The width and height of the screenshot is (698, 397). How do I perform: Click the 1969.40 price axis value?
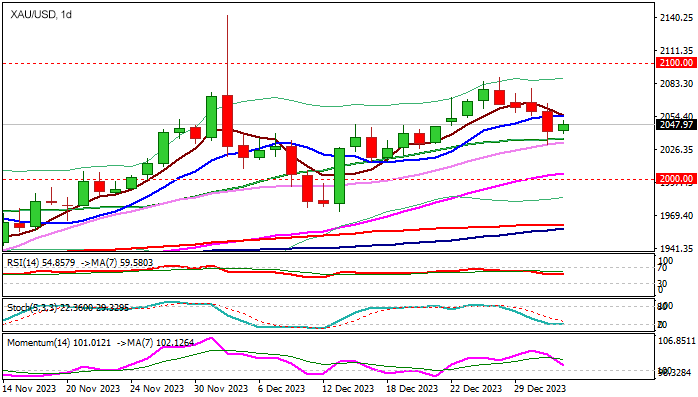[676, 215]
